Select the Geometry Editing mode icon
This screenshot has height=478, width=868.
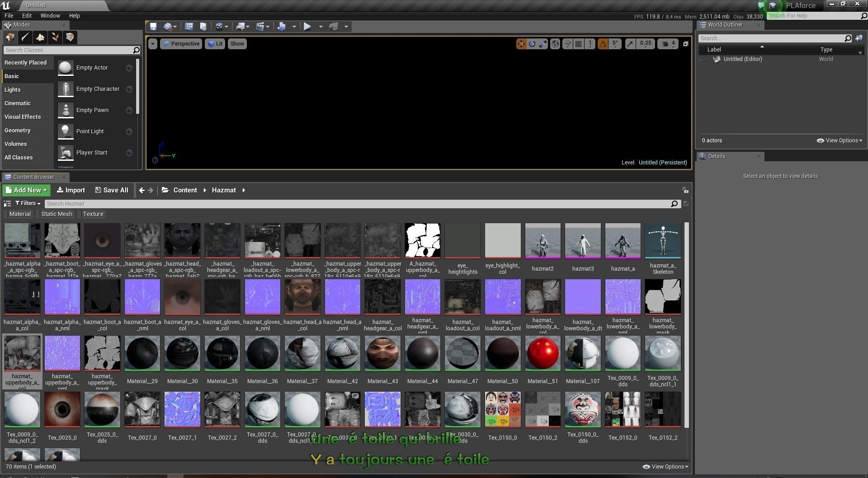tap(70, 37)
